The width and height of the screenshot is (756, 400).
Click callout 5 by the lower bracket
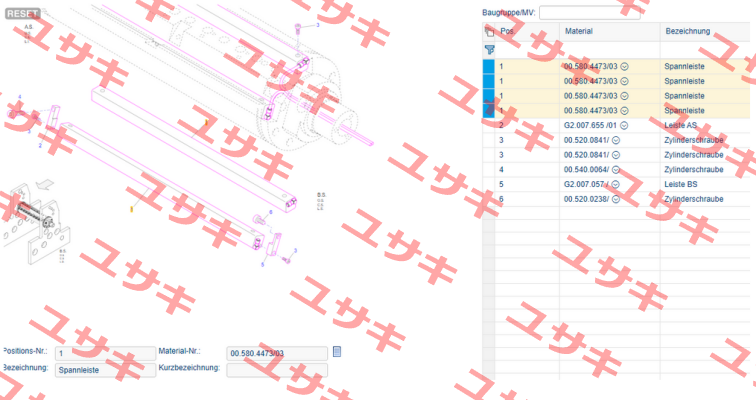tap(263, 265)
